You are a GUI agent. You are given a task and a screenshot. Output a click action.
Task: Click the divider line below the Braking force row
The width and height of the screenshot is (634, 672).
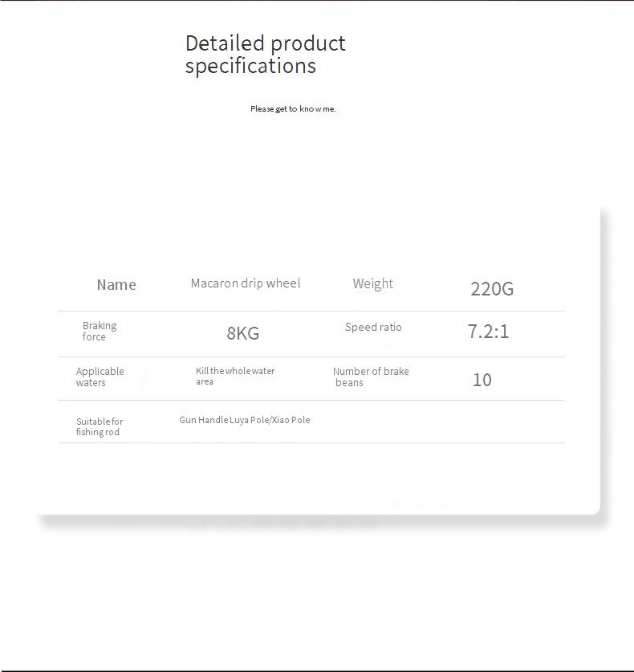pyautogui.click(x=311, y=356)
